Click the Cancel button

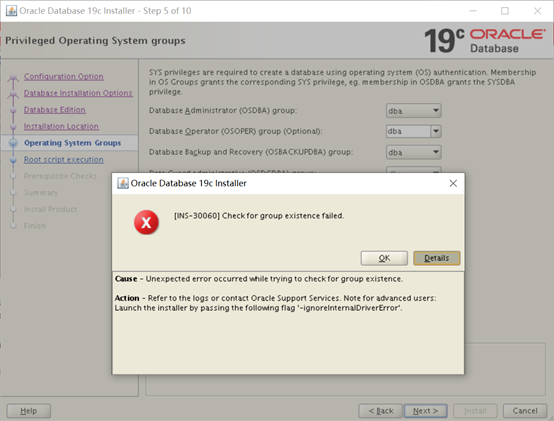[525, 411]
